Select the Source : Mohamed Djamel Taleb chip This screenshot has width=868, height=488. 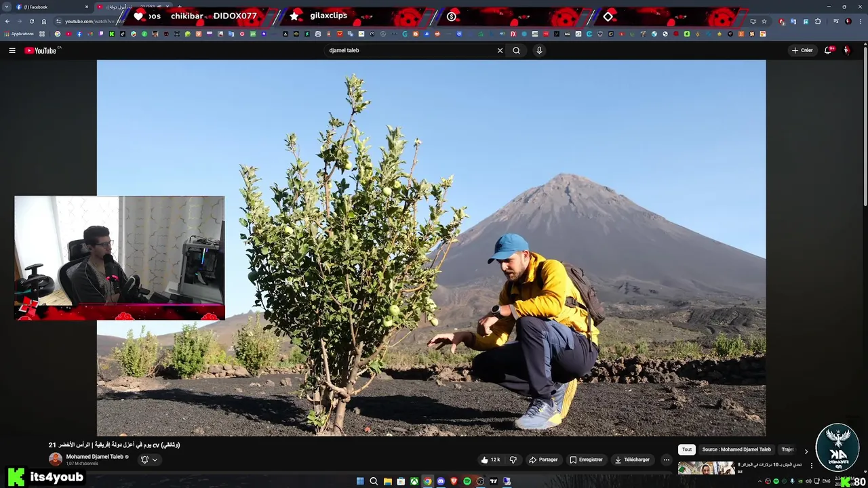click(x=736, y=449)
